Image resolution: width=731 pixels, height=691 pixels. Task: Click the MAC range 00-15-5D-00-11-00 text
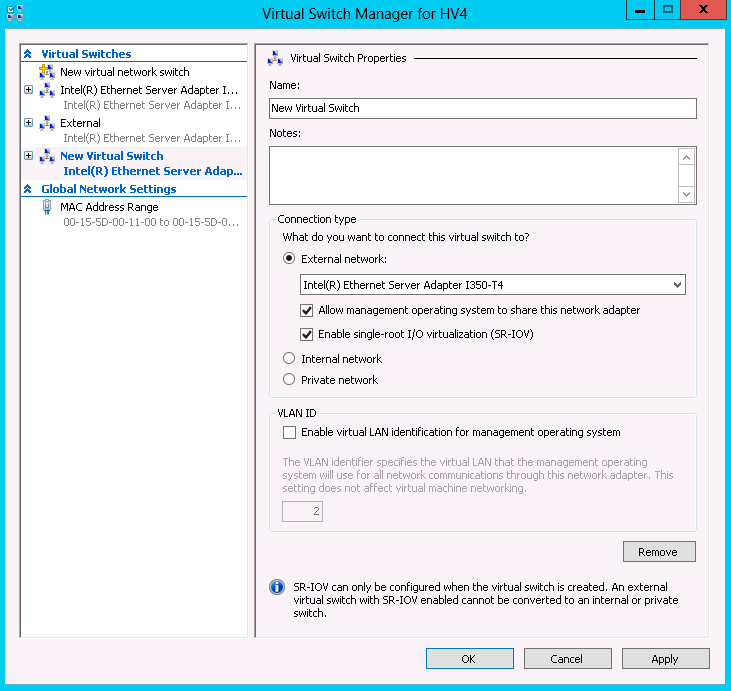(x=151, y=222)
